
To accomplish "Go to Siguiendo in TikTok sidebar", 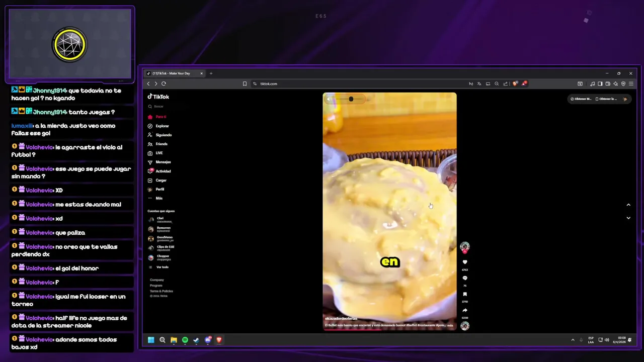I will 159,135.
